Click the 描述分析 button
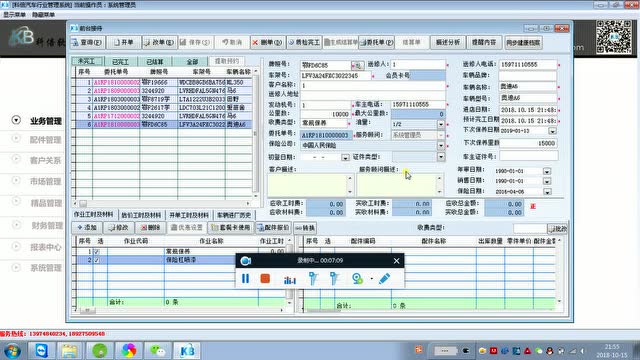Image resolution: width=640 pixels, height=360 pixels. 448,42
